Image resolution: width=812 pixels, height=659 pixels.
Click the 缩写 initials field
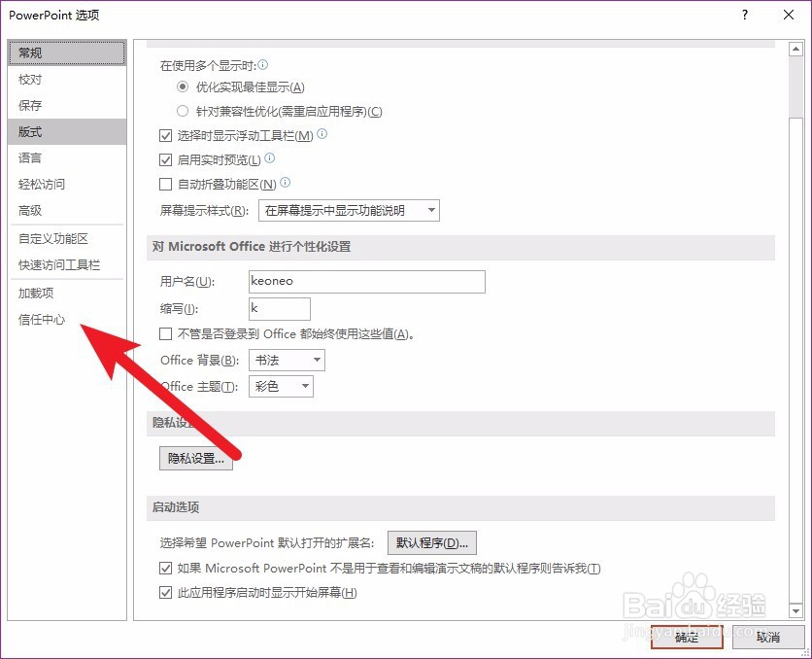[280, 309]
